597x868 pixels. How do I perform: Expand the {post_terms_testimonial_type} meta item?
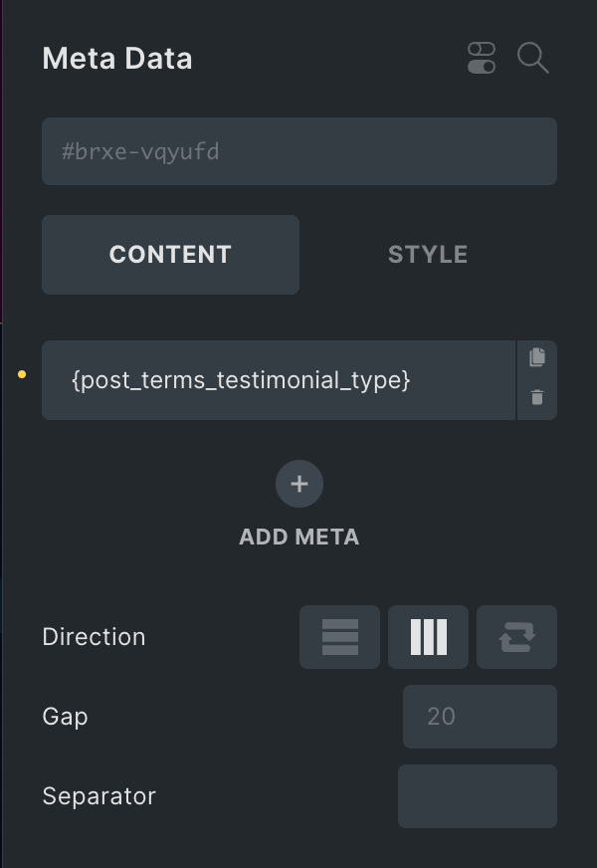[x=279, y=380]
